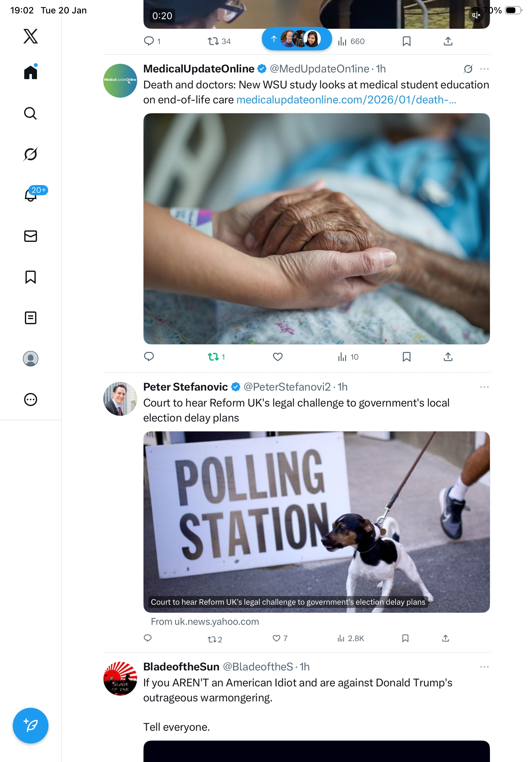Open the medicalupdateonline.com article link

tap(346, 100)
